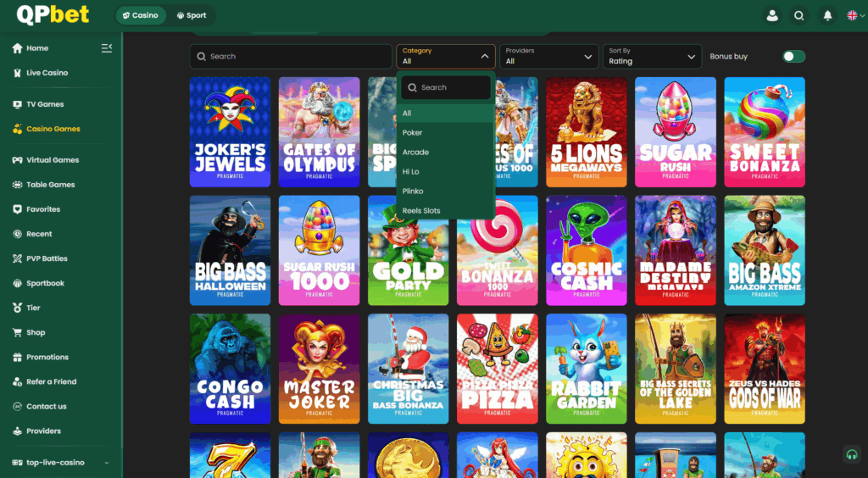Screen dimensions: 868x478
Task: Open the Promotions sidebar link
Action: (x=47, y=357)
